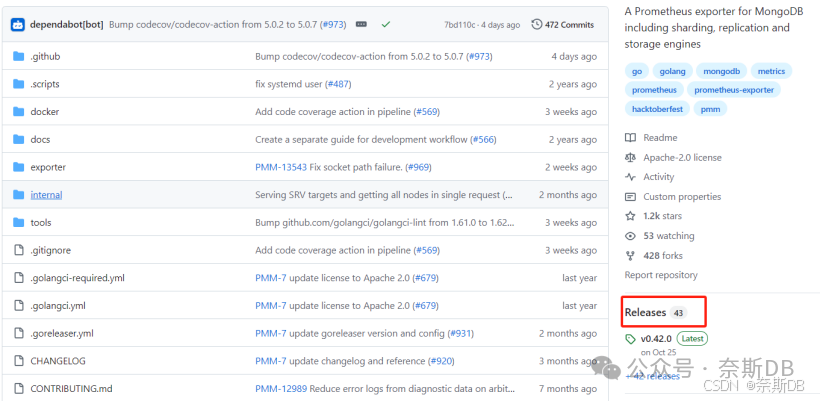Click the .goreleaser.yml file icon

point(19,333)
